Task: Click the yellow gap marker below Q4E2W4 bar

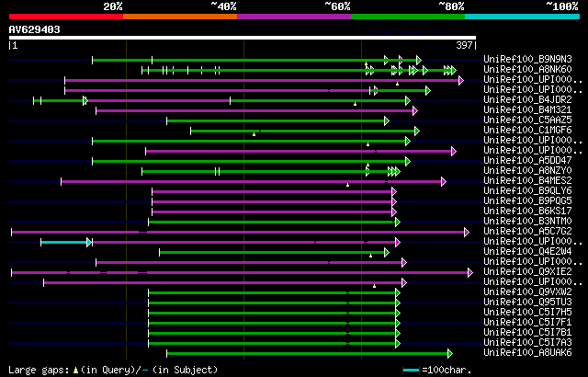Action: [x=370, y=256]
